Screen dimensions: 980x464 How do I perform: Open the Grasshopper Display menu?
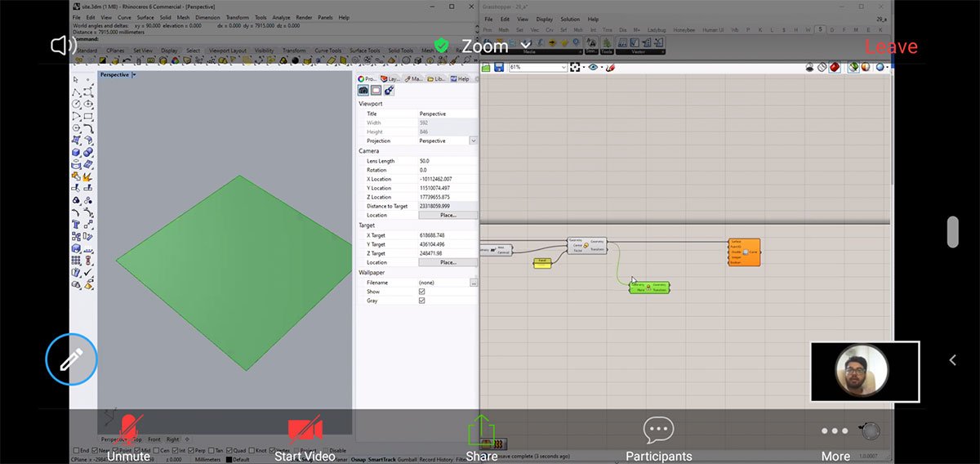pyautogui.click(x=545, y=19)
